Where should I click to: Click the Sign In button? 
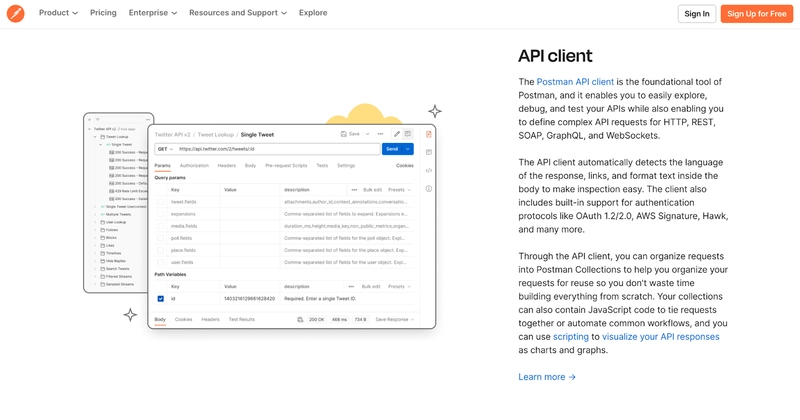pos(696,14)
